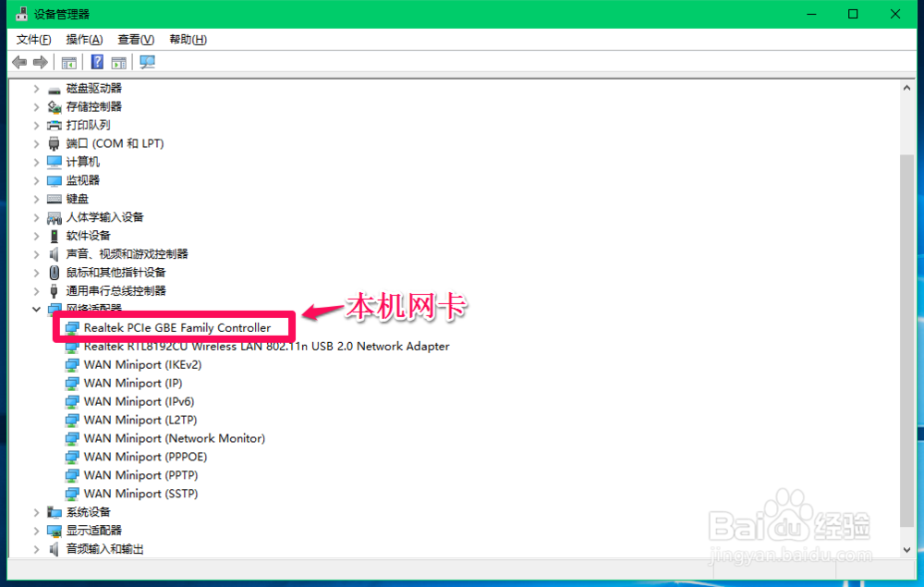
Task: Close the 设备管理器 window
Action: 895,14
